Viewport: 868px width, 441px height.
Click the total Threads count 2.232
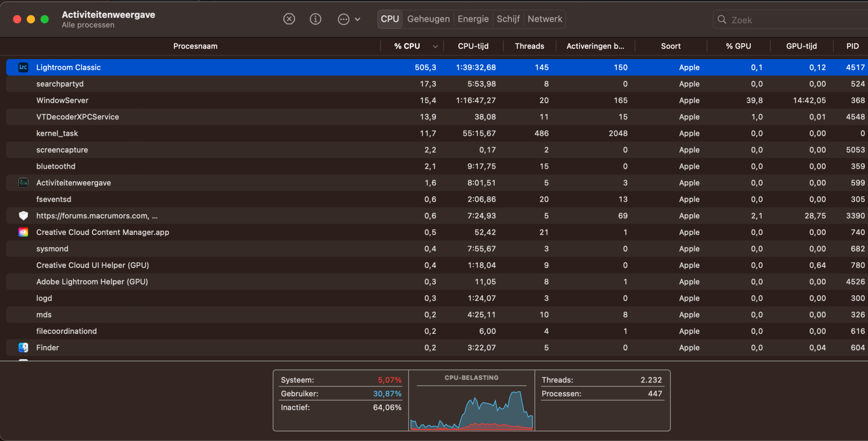coord(651,380)
